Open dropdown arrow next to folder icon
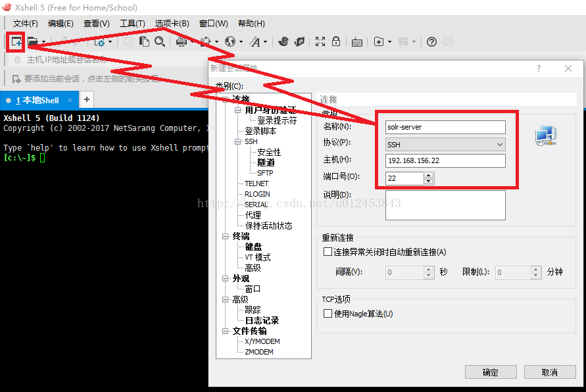 point(43,42)
